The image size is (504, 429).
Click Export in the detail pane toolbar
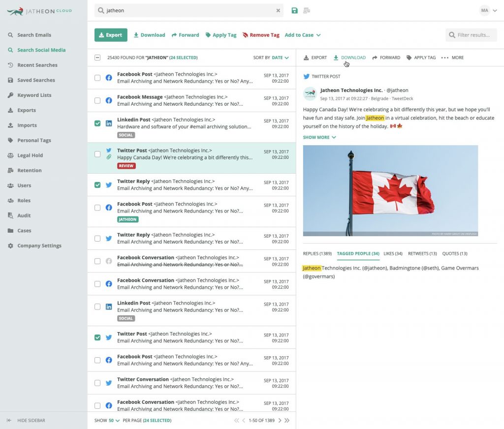tap(315, 58)
